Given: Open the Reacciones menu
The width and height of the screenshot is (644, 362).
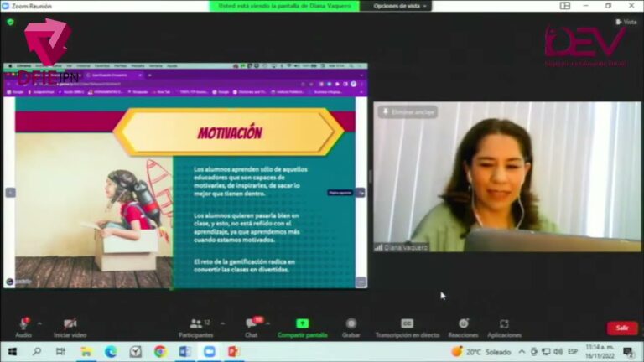Looking at the screenshot, I should point(463,324).
